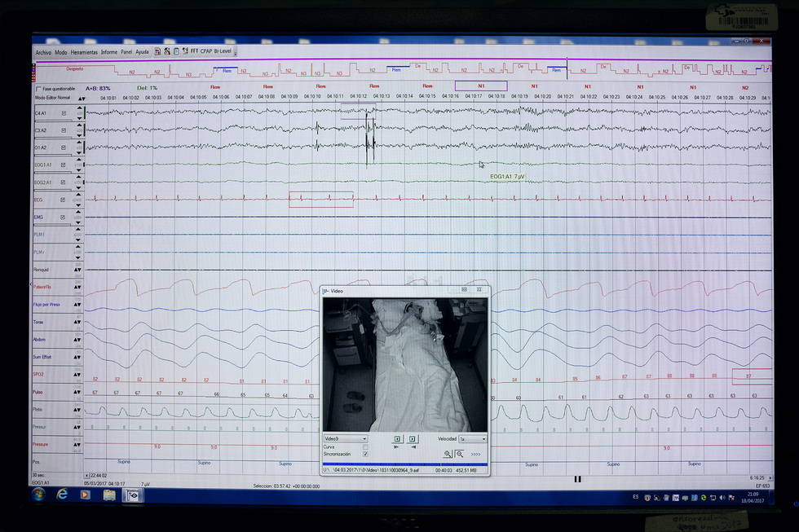This screenshot has height=532, width=799.
Task: Enable the Fase questionable checkbox
Action: pyautogui.click(x=38, y=88)
